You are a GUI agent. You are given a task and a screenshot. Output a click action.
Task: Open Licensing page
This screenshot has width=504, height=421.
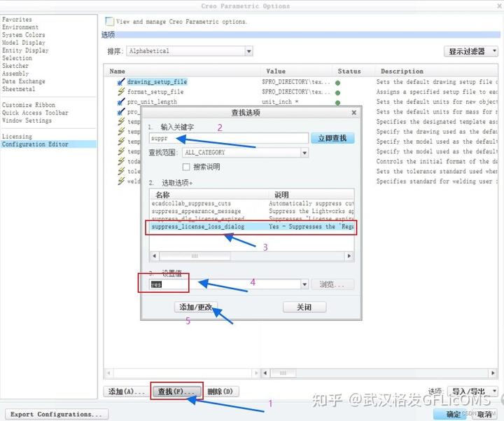(17, 137)
